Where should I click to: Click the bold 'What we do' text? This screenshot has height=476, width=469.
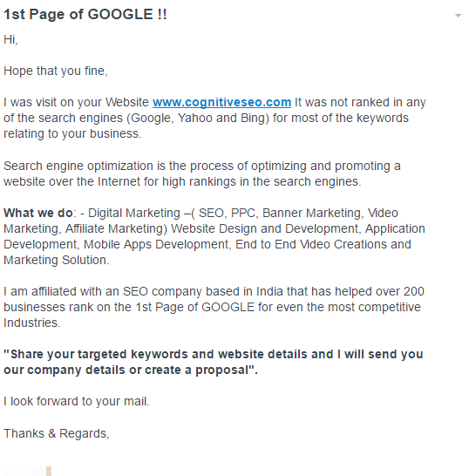pyautogui.click(x=38, y=213)
